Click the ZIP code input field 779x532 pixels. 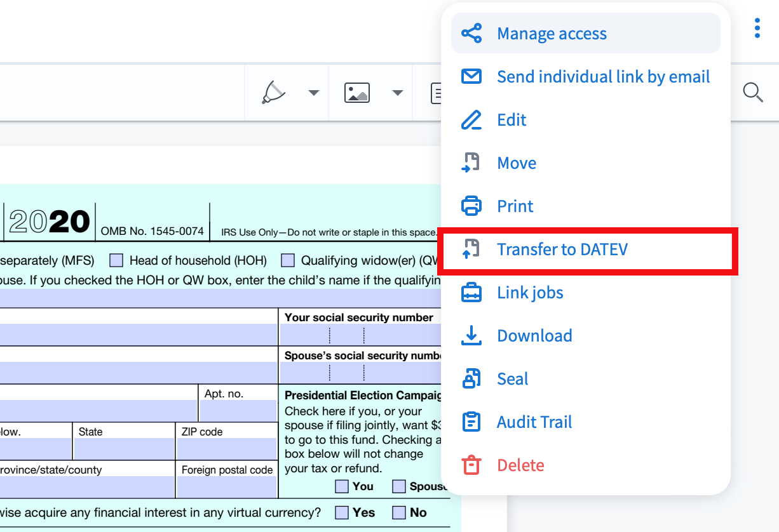pyautogui.click(x=226, y=449)
